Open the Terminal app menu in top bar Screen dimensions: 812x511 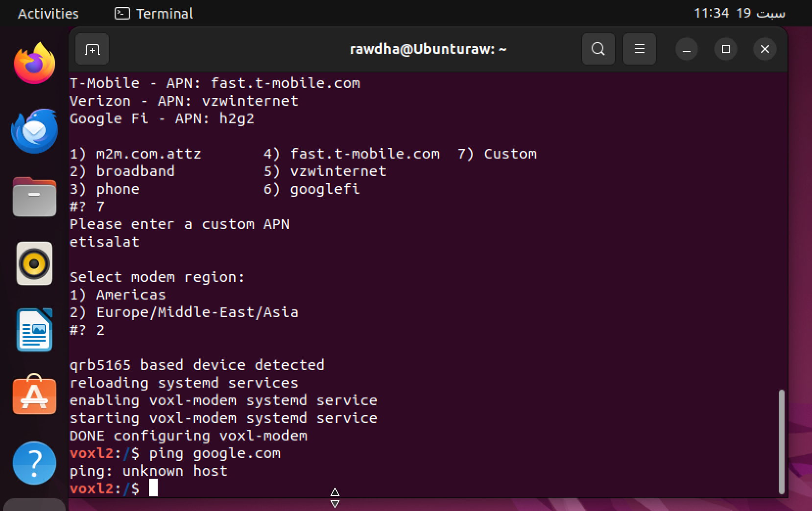[x=154, y=13]
